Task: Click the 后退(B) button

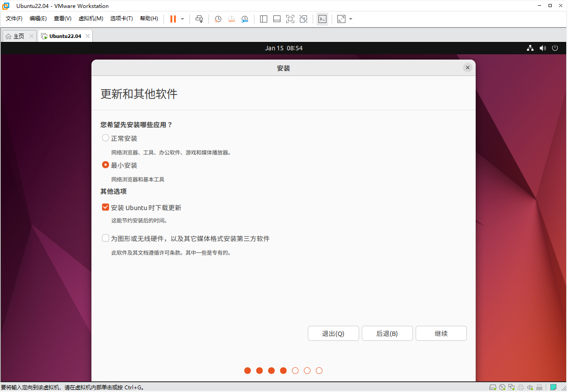Action: tap(387, 333)
